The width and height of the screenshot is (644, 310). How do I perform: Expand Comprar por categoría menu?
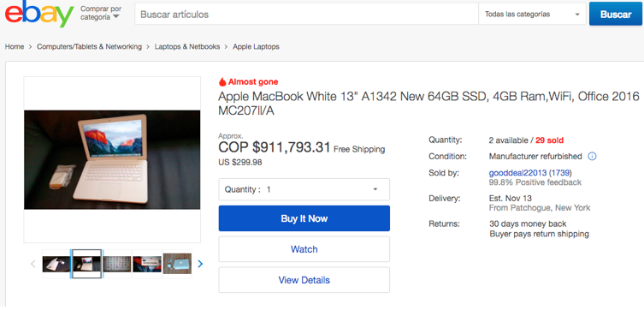101,13
